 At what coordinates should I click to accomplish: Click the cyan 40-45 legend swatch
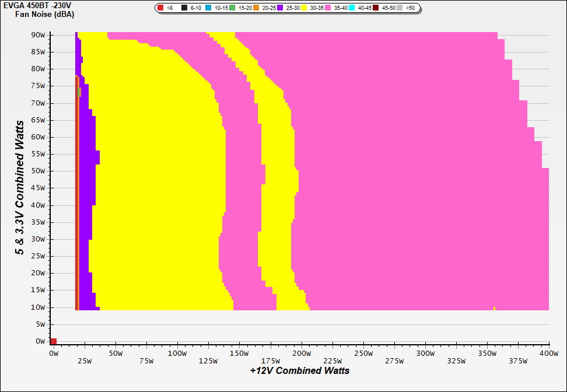pos(352,8)
